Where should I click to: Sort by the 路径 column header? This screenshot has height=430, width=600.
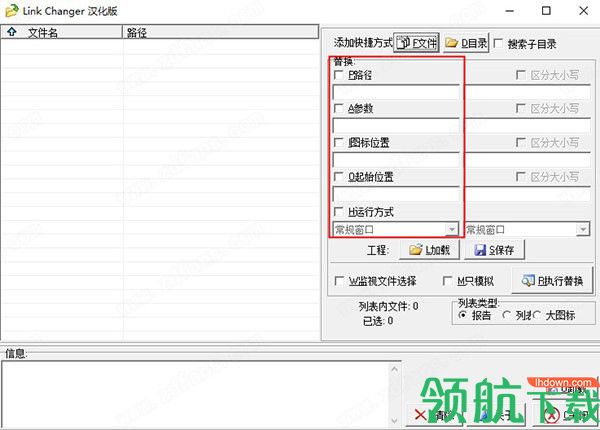pyautogui.click(x=220, y=33)
